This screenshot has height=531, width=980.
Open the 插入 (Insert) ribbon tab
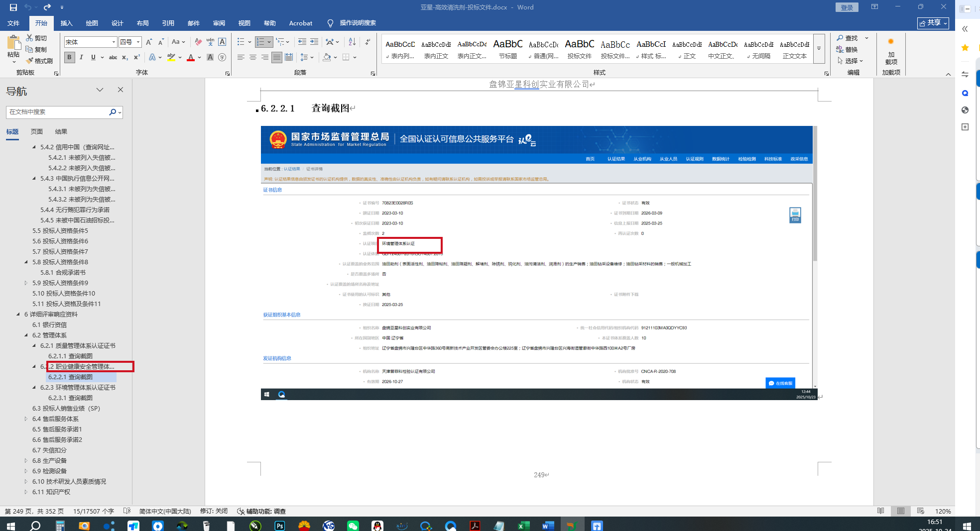(66, 23)
